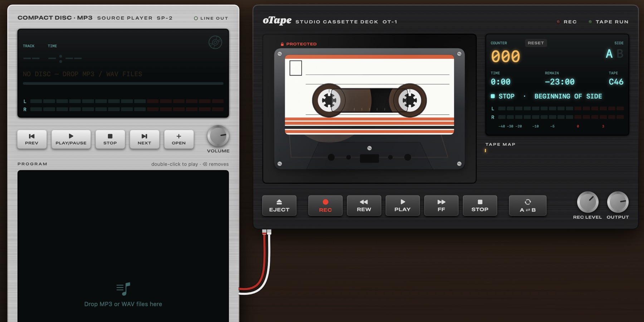Click the 000 counter readout
This screenshot has height=322, width=644.
[506, 57]
